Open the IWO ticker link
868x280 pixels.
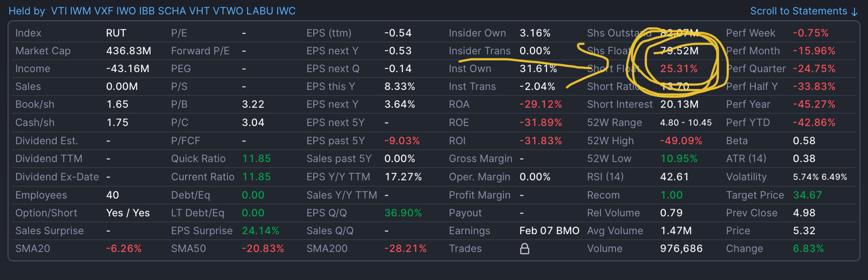(126, 11)
